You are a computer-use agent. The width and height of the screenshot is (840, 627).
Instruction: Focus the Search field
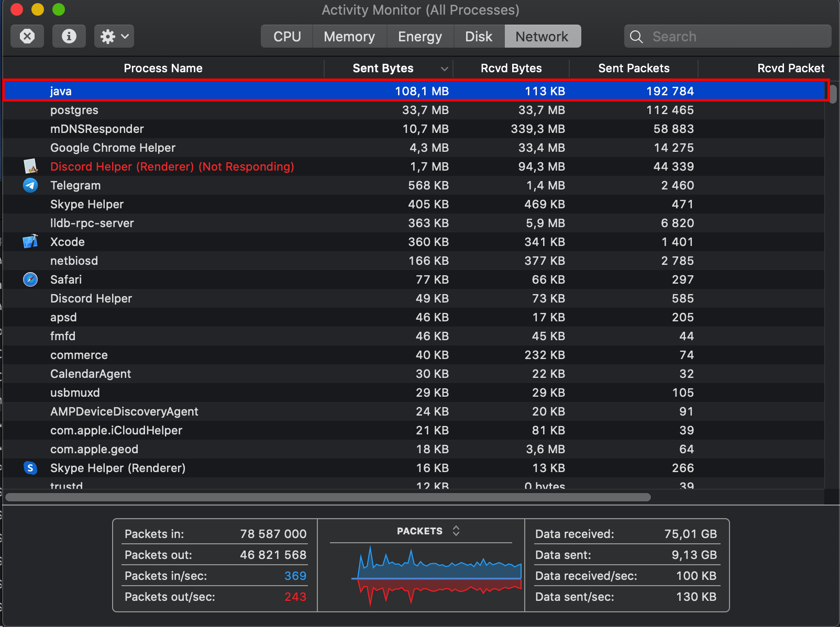click(x=727, y=36)
